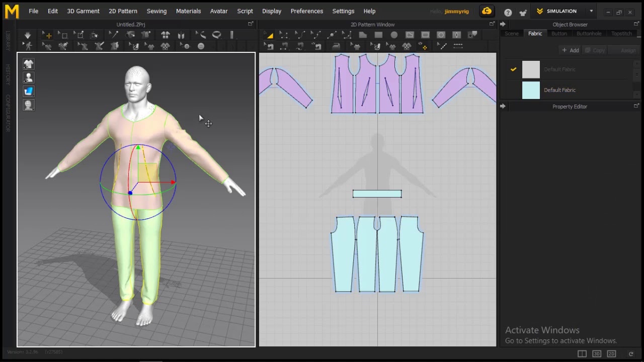
Task: Open the dropdown arrow next to SIMULATION
Action: (591, 11)
